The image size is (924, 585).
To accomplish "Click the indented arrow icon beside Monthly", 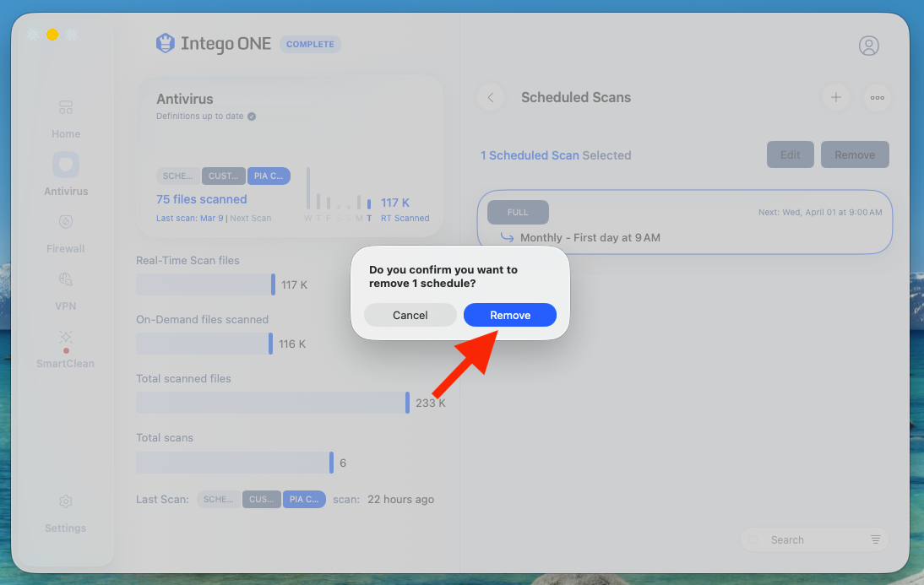I will (507, 237).
